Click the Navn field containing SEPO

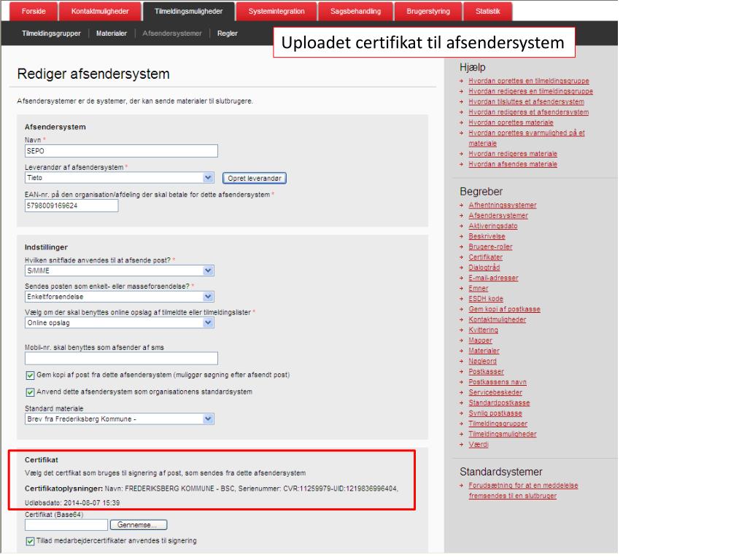click(x=122, y=151)
